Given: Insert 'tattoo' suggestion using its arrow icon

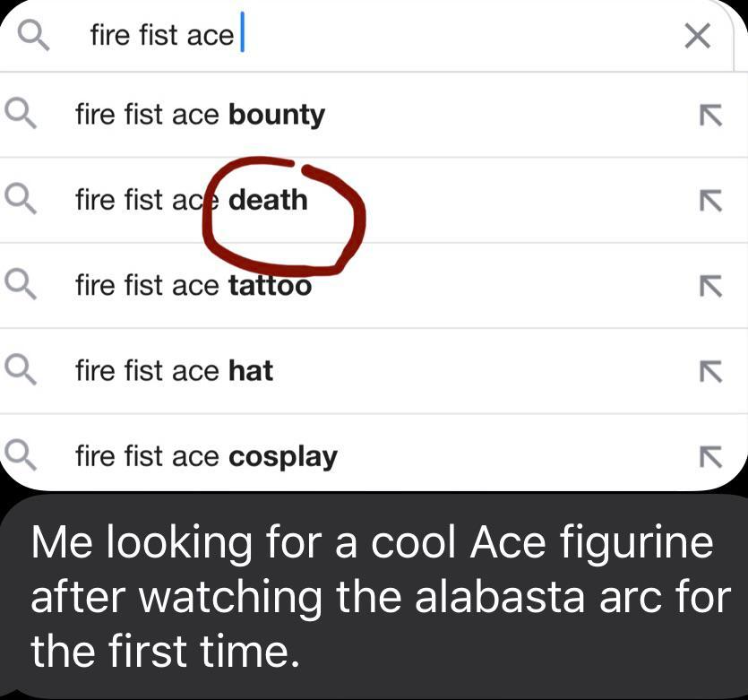Looking at the screenshot, I should click(709, 286).
